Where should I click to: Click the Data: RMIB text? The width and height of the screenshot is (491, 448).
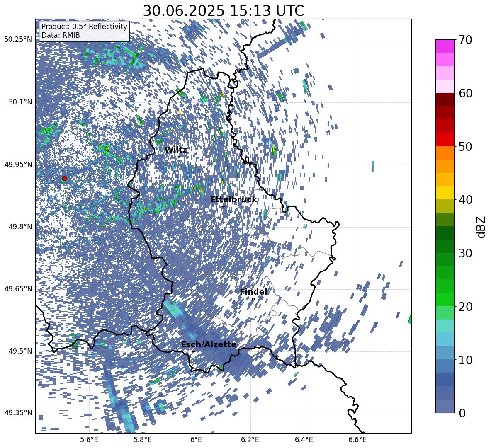coord(61,35)
